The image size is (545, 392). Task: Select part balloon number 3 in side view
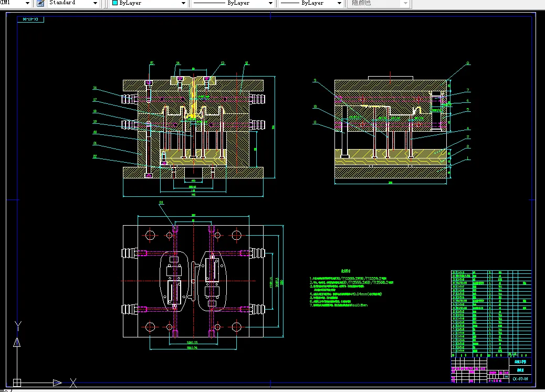click(x=468, y=137)
